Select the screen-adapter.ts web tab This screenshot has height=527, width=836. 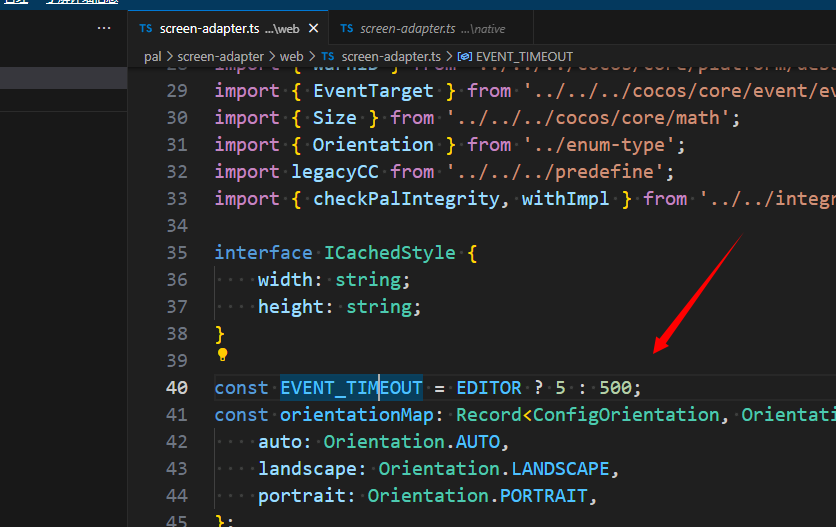coord(228,28)
